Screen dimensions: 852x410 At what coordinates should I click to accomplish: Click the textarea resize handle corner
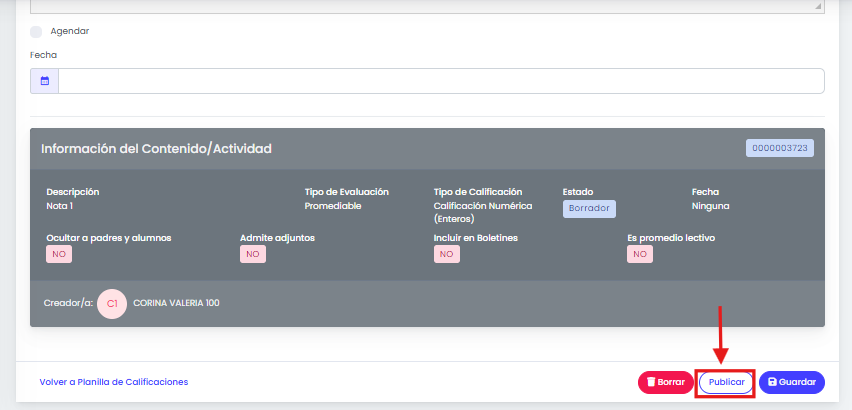tap(818, 6)
